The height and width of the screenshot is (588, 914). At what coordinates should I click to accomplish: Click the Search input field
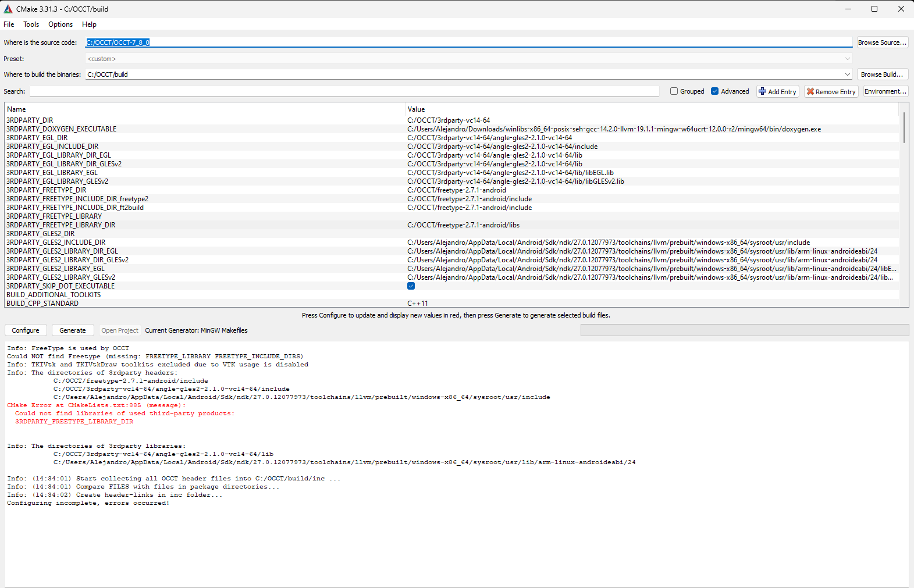tap(343, 91)
